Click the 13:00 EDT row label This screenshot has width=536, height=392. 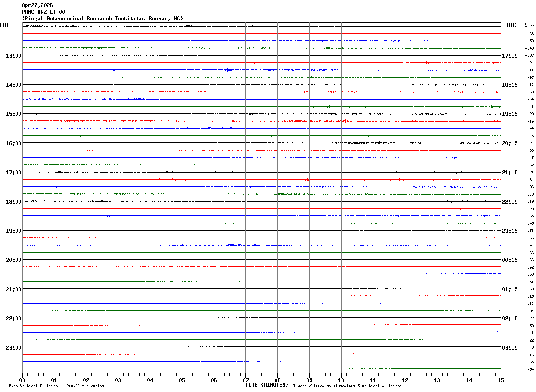pyautogui.click(x=14, y=56)
